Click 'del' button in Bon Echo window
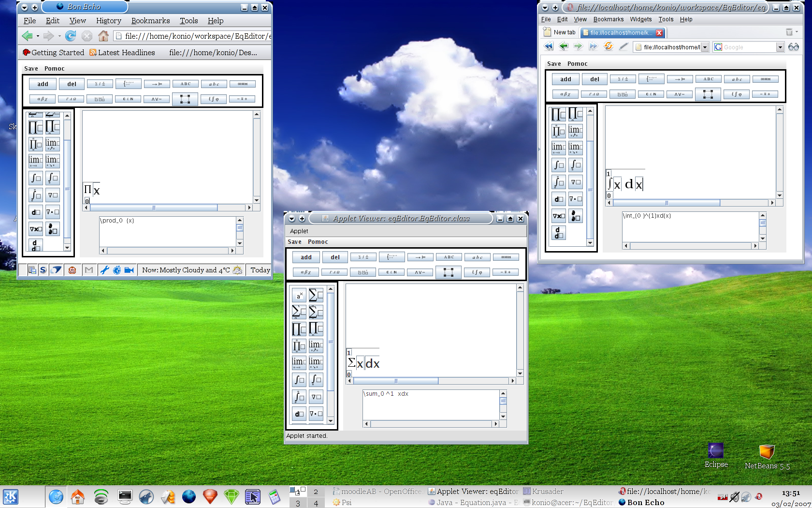This screenshot has width=812, height=508. coord(72,84)
